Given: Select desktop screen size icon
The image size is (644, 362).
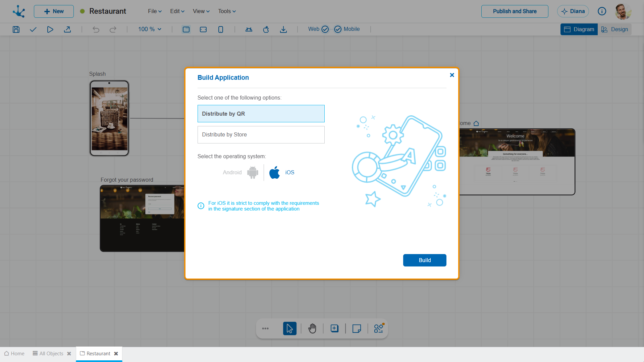Looking at the screenshot, I should 186,29.
